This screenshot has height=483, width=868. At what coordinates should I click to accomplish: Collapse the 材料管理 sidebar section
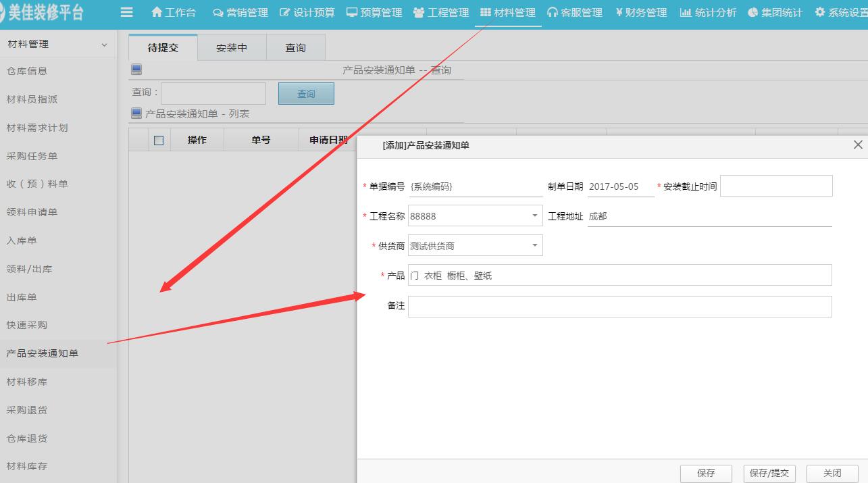104,45
